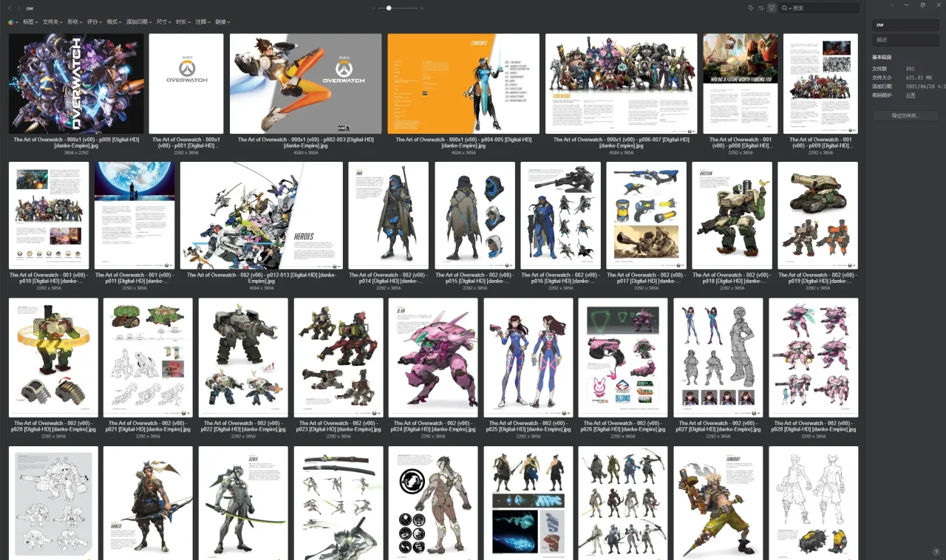Select the 文件数 value 351
The image size is (946, 560).
point(911,69)
